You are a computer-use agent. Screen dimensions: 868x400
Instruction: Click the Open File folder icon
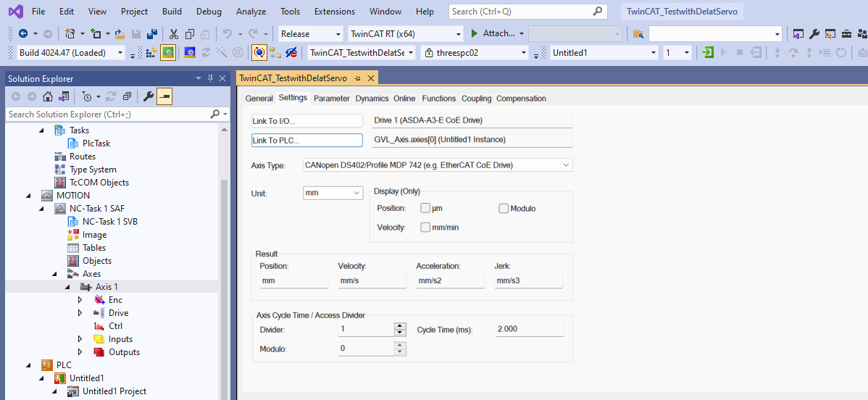[120, 34]
